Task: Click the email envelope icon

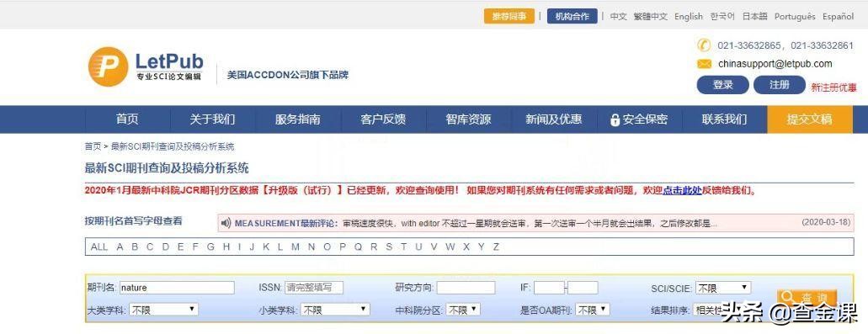Action: tap(704, 64)
